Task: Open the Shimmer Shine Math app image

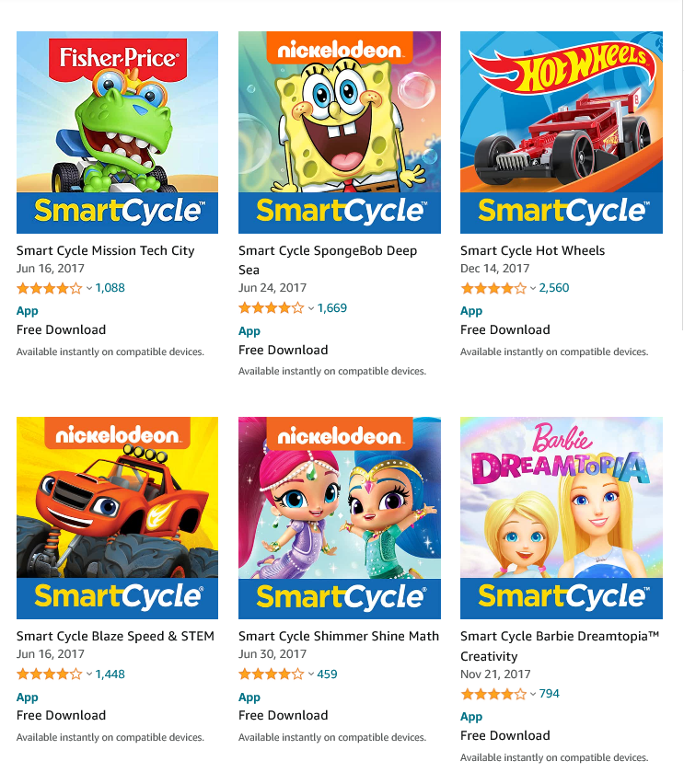Action: [x=339, y=517]
